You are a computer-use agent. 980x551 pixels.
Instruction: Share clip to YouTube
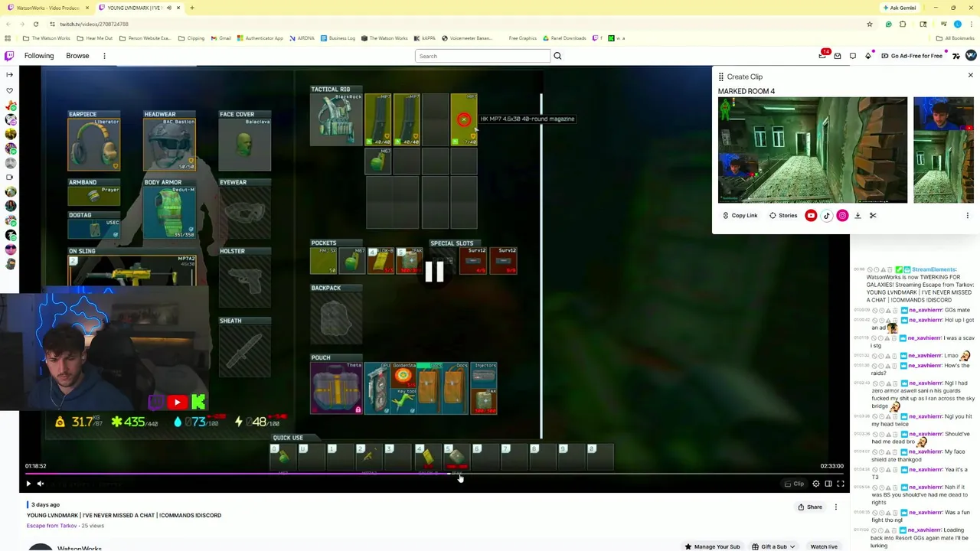click(811, 216)
